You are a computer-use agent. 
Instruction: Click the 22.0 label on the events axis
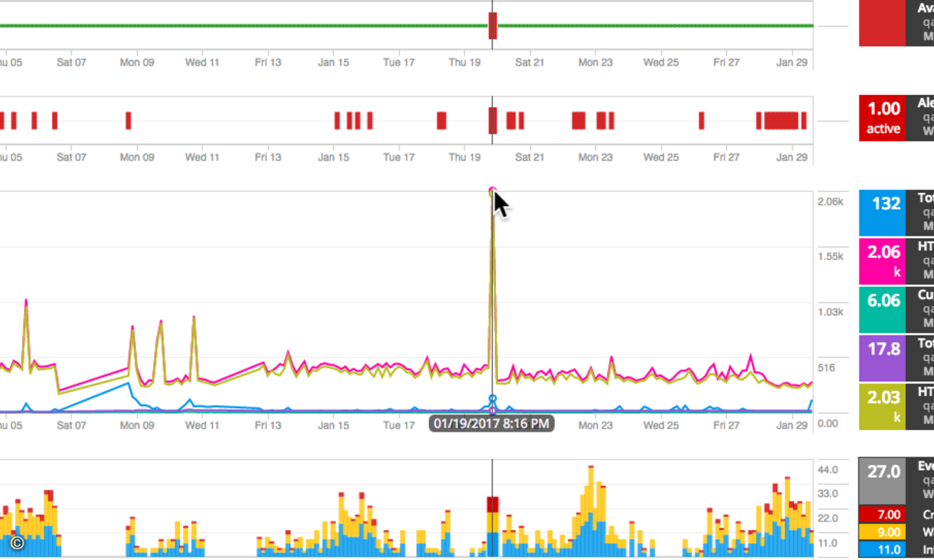click(829, 518)
